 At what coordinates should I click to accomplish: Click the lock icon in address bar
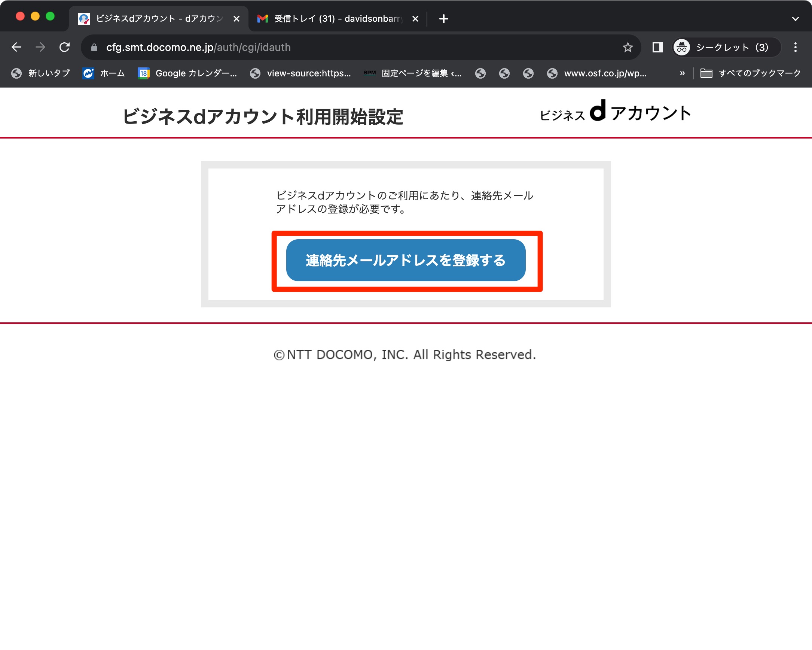click(94, 48)
